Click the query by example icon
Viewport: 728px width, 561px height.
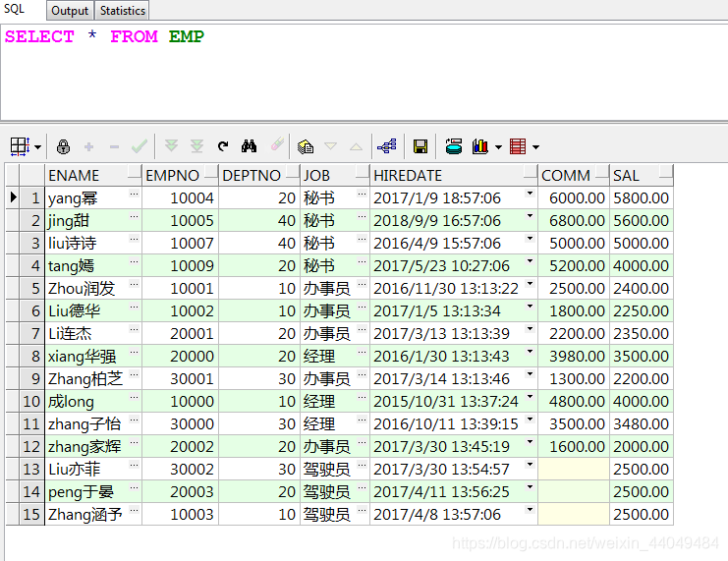306,146
